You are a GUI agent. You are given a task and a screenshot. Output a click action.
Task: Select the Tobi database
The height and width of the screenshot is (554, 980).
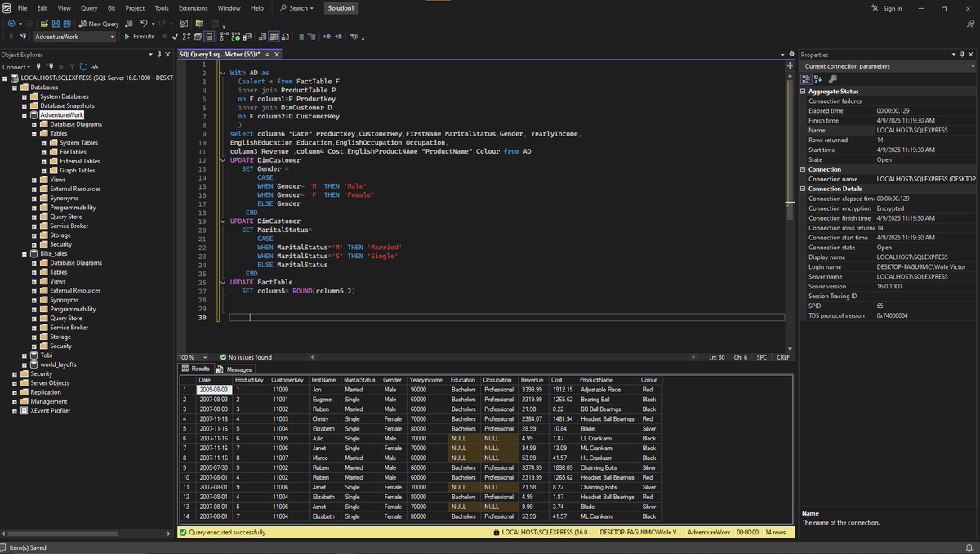tap(46, 355)
